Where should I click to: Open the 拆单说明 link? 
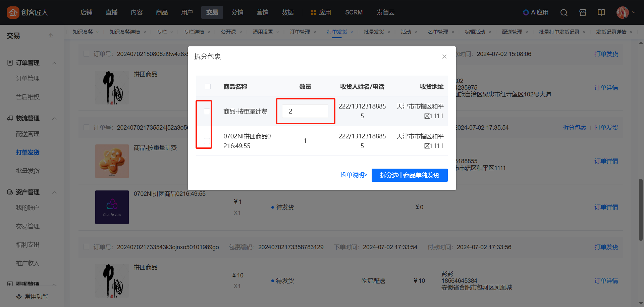[354, 175]
